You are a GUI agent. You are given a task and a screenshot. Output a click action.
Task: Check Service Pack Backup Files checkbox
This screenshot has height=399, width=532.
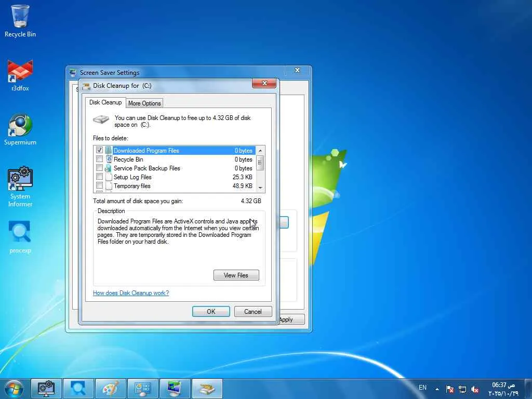(x=99, y=168)
